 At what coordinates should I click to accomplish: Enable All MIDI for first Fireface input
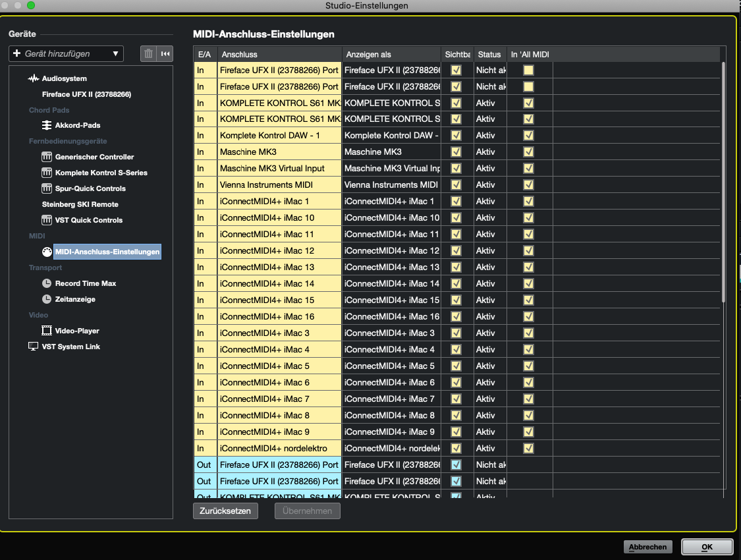528,70
